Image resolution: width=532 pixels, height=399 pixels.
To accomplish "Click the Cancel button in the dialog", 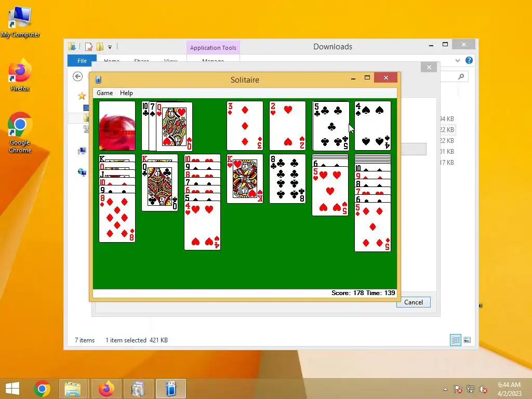I will (413, 302).
